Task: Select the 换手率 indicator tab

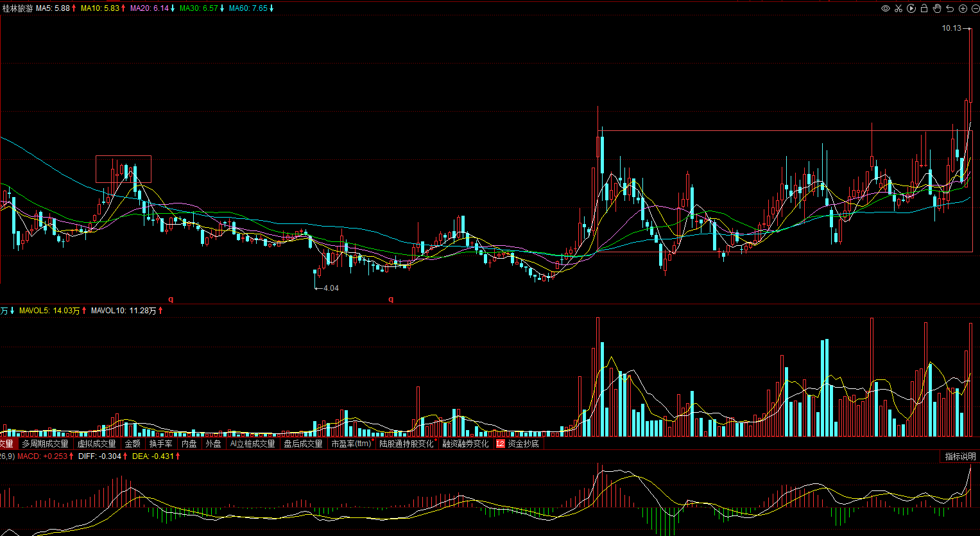Action: coord(161,444)
